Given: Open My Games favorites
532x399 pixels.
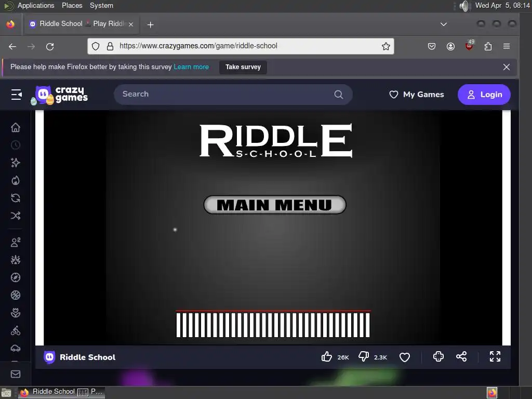Looking at the screenshot, I should point(416,95).
